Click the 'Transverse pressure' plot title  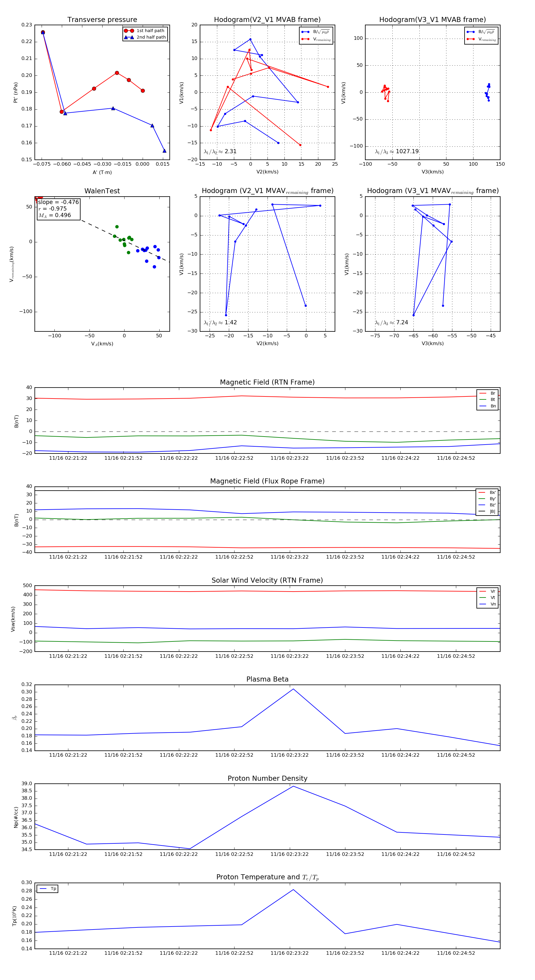[x=102, y=19]
